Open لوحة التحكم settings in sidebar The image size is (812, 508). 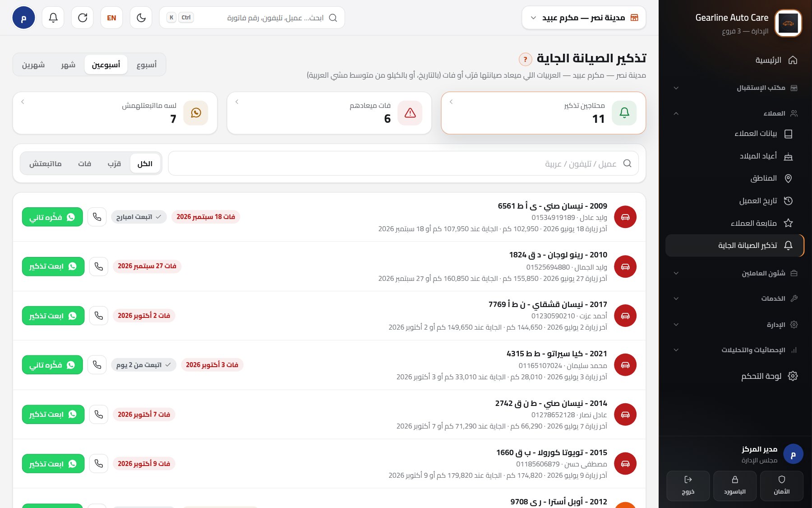point(734,376)
